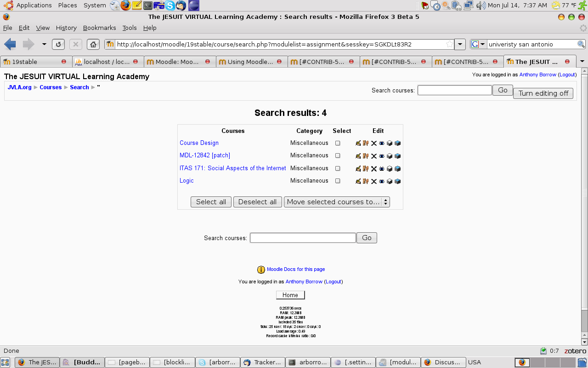Focus the top Search courses input field
Image resolution: width=588 pixels, height=368 pixels.
coord(455,90)
